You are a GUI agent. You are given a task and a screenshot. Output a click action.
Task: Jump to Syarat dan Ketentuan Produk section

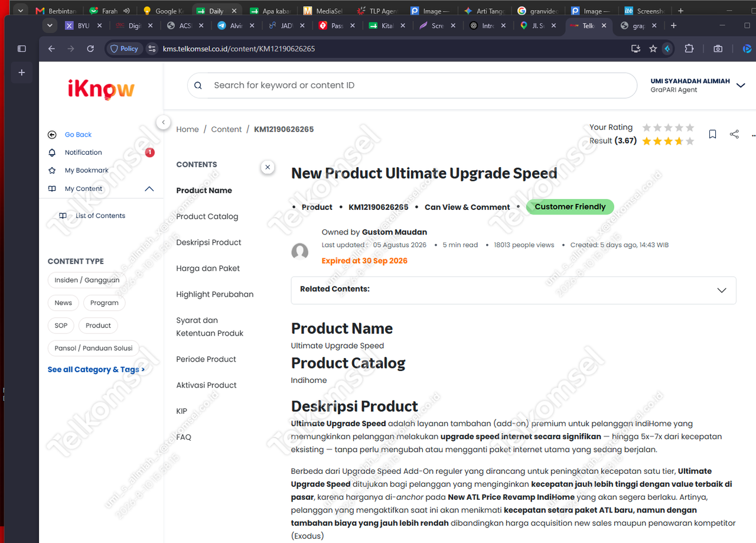click(x=210, y=327)
